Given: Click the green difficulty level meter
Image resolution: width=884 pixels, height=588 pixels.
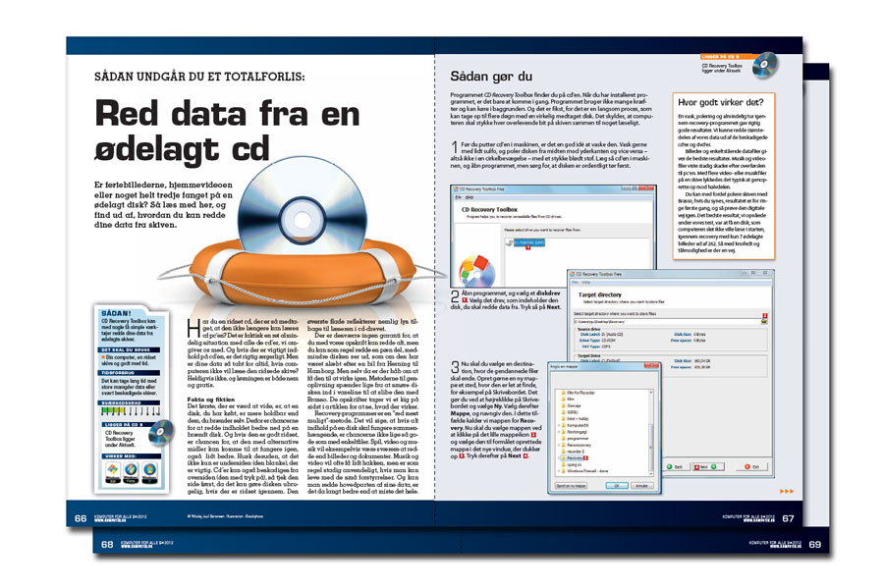Looking at the screenshot, I should pos(131,411).
